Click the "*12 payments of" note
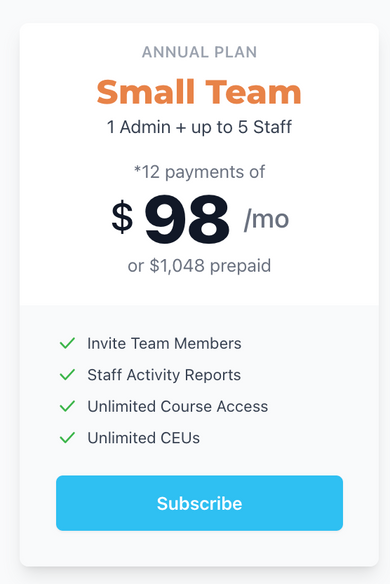This screenshot has width=390, height=584. (x=199, y=172)
